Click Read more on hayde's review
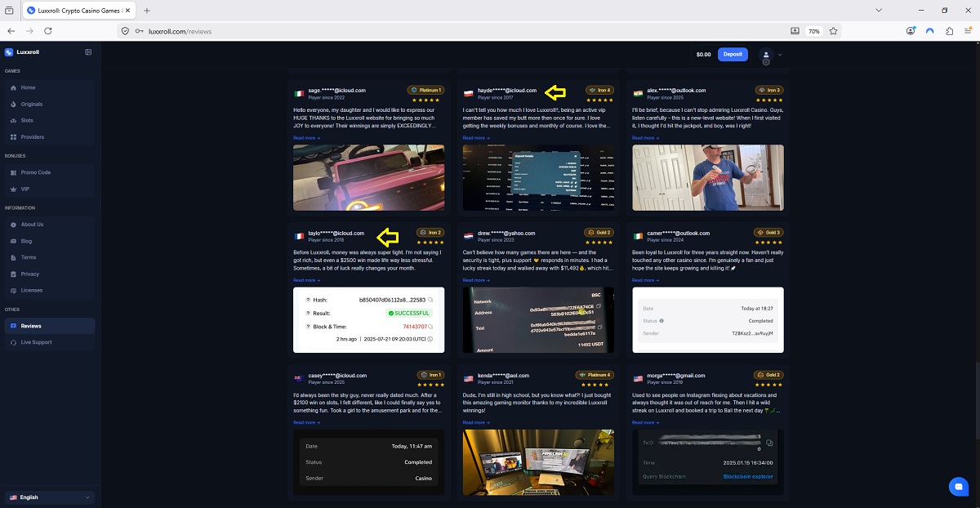Viewport: 980px width, 508px height. (x=476, y=138)
